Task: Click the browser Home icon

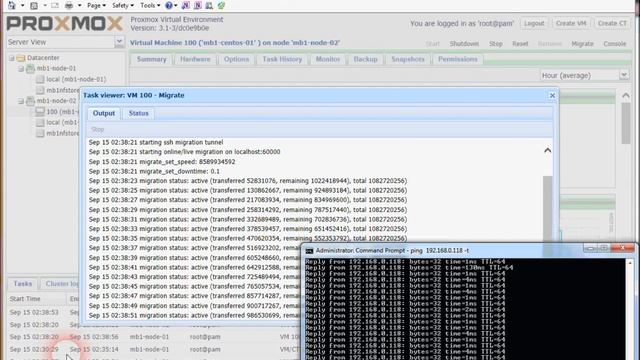Action: click(11, 5)
